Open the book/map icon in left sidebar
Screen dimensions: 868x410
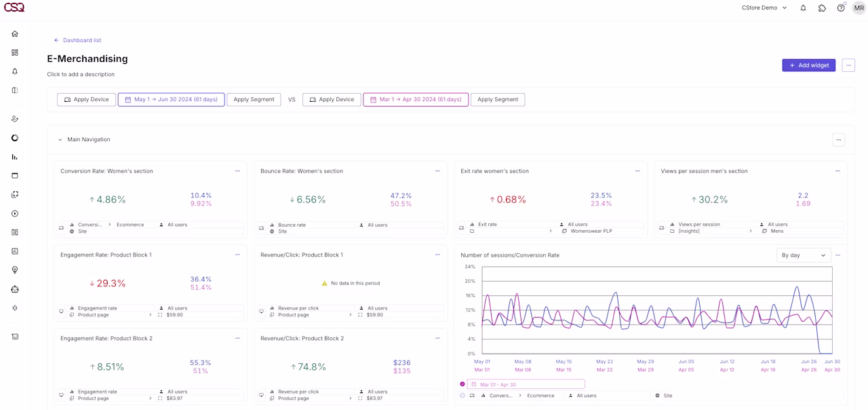[x=15, y=90]
